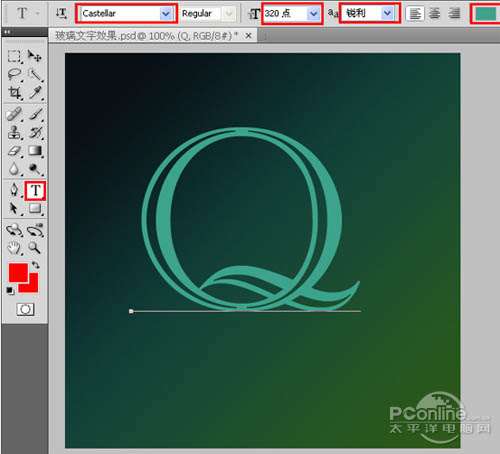Select the Zoom tool
The height and width of the screenshot is (454, 500).
(x=35, y=248)
